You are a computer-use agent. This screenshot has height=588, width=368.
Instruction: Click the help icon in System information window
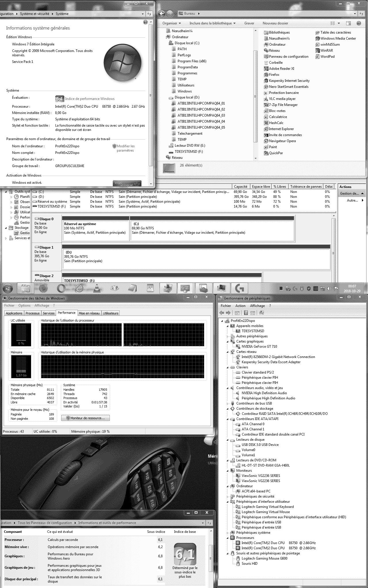145,22
